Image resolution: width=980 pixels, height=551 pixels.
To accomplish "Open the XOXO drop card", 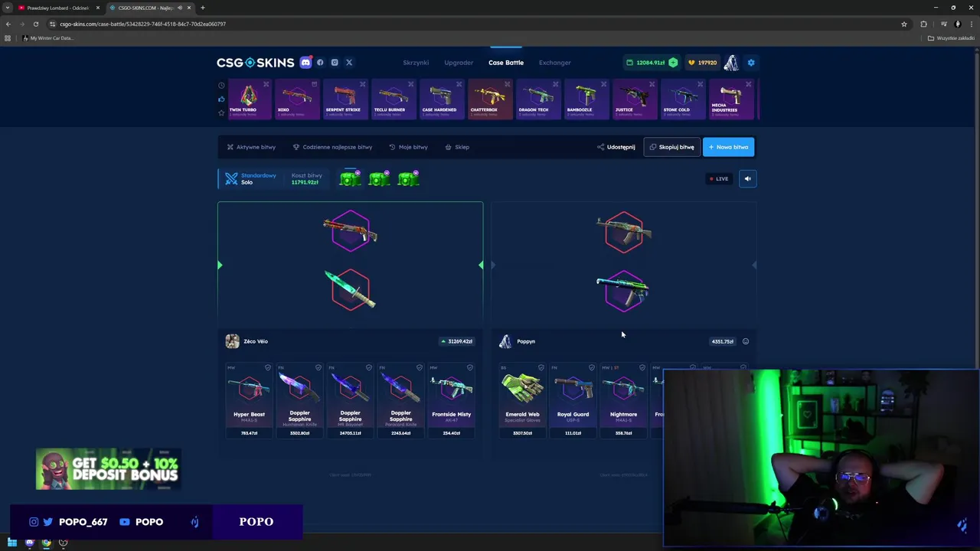I will 297,99.
